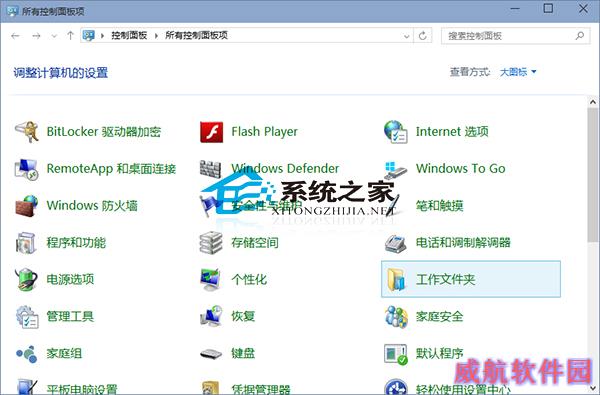Open the Internet 选项 globe icon
Image resolution: width=600 pixels, height=395 pixels.
tap(396, 132)
